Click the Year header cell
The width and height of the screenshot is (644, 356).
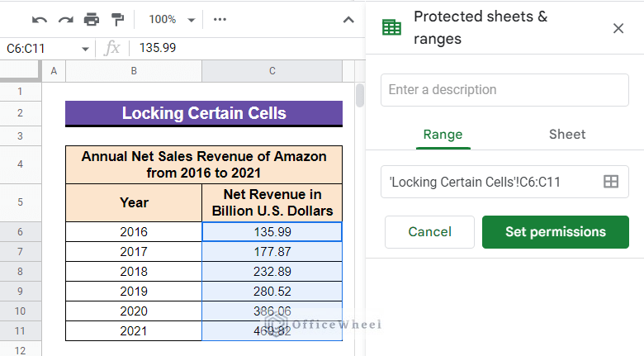(134, 202)
